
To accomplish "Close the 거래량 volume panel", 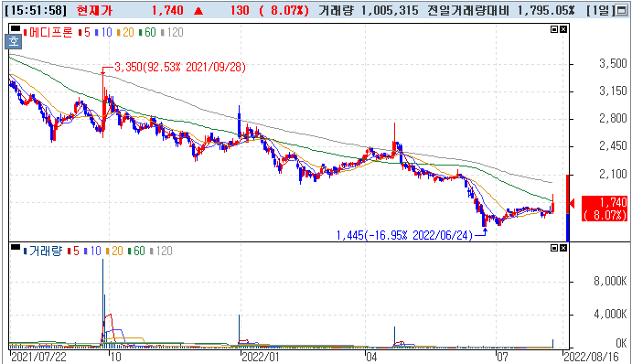I will coord(563,248).
